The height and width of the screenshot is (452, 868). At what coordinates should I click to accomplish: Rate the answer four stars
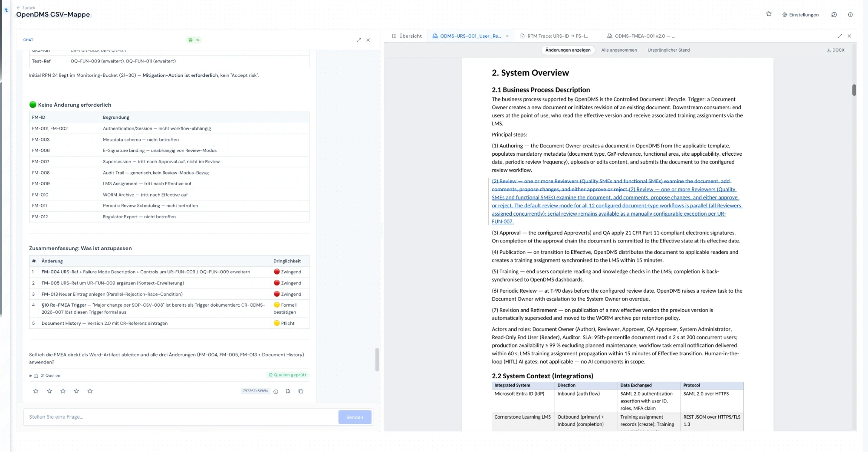(x=76, y=391)
